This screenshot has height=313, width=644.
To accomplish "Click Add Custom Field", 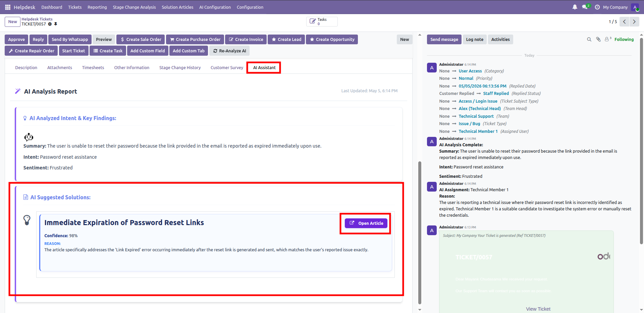I will click(x=148, y=51).
